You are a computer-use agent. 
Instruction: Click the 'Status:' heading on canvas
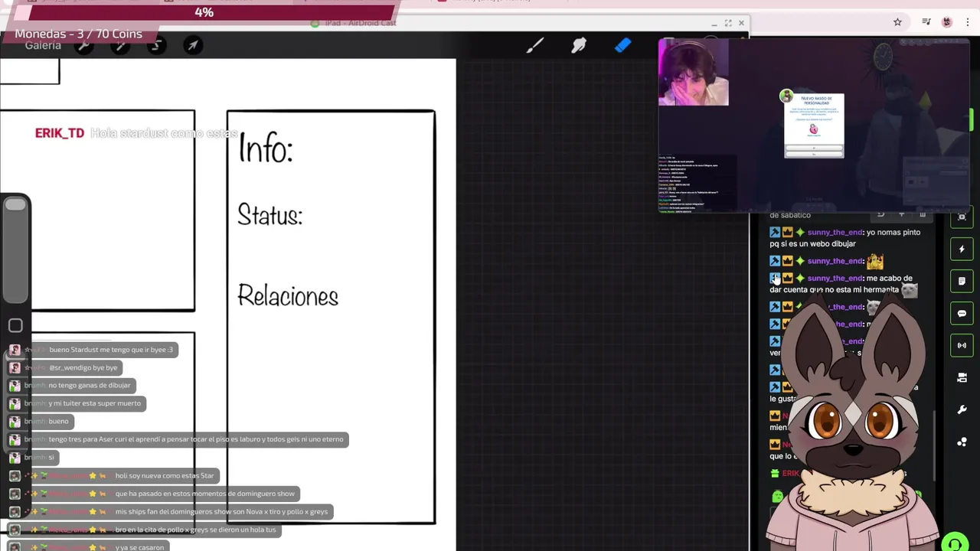click(270, 215)
